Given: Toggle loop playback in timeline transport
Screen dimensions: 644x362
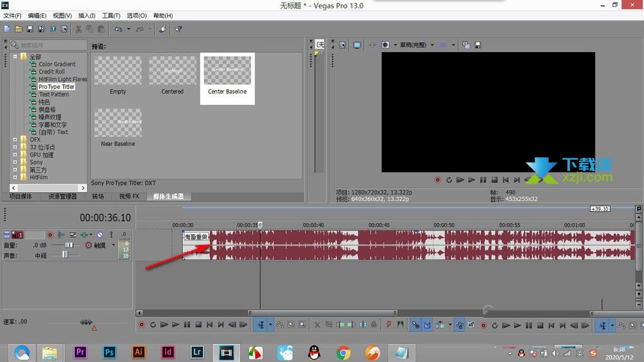Looking at the screenshot, I should pos(153,325).
